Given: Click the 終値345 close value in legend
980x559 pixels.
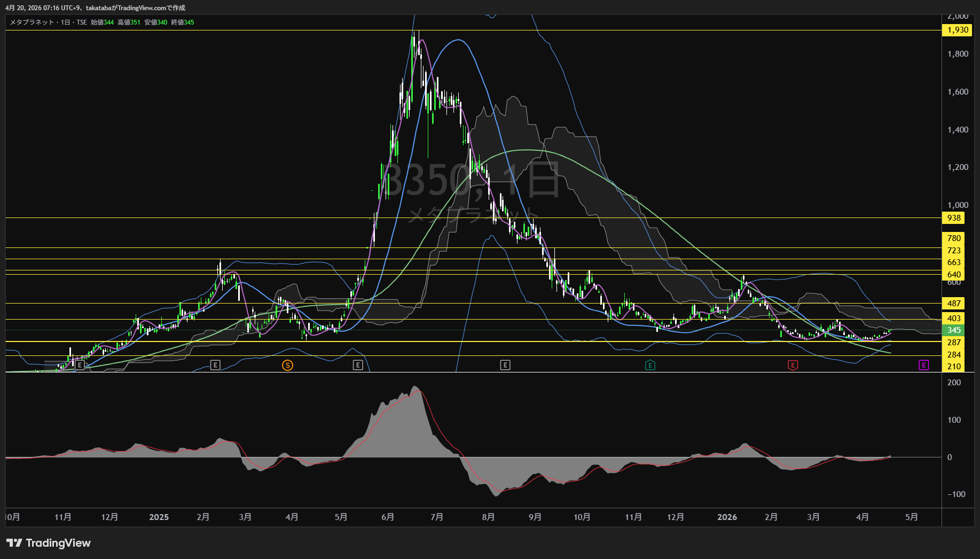Looking at the screenshot, I should [x=183, y=22].
